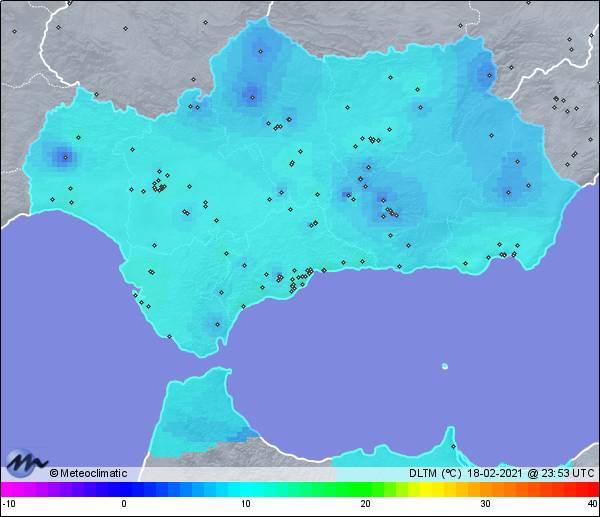Pick the magenta swatch at the scale's cold end
The height and width of the screenshot is (517, 600).
tap(8, 489)
